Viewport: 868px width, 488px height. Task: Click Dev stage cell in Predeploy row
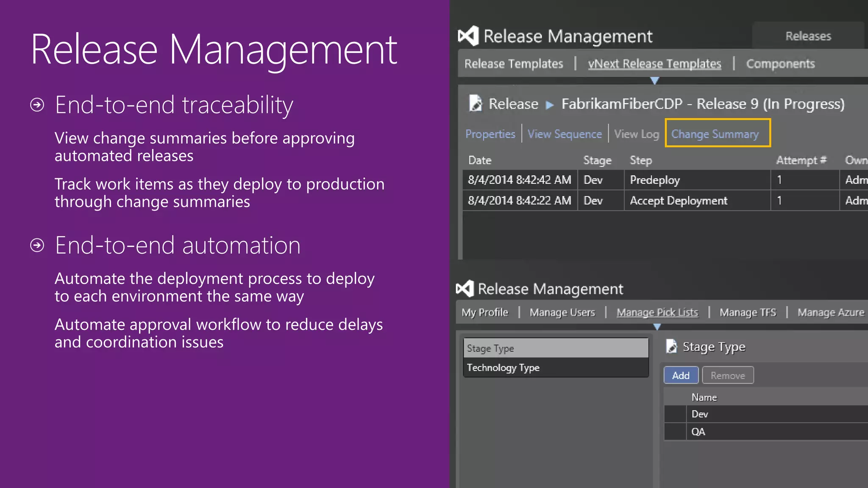click(x=601, y=180)
